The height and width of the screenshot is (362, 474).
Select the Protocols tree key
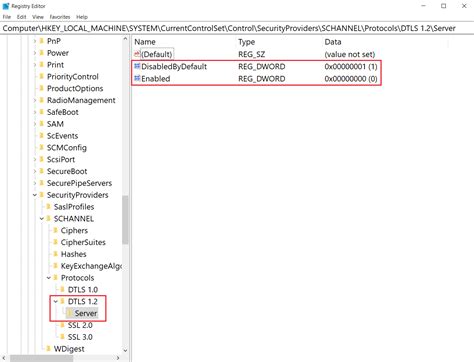coord(77,278)
